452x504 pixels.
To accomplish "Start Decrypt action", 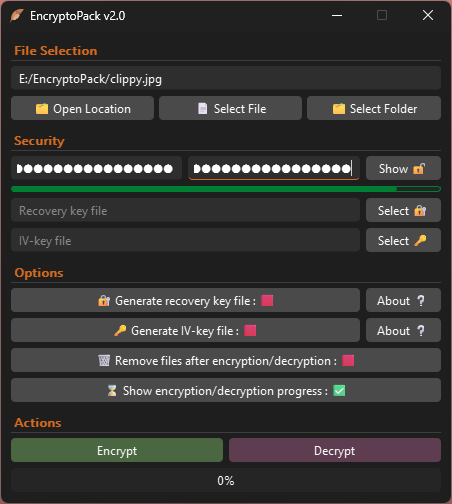I will [335, 450].
